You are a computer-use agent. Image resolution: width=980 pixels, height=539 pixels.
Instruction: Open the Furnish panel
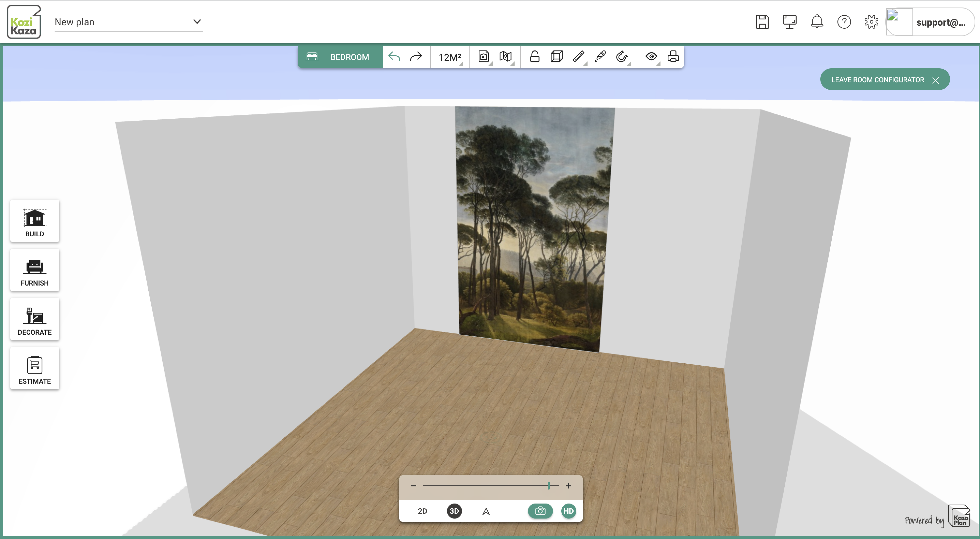35,270
